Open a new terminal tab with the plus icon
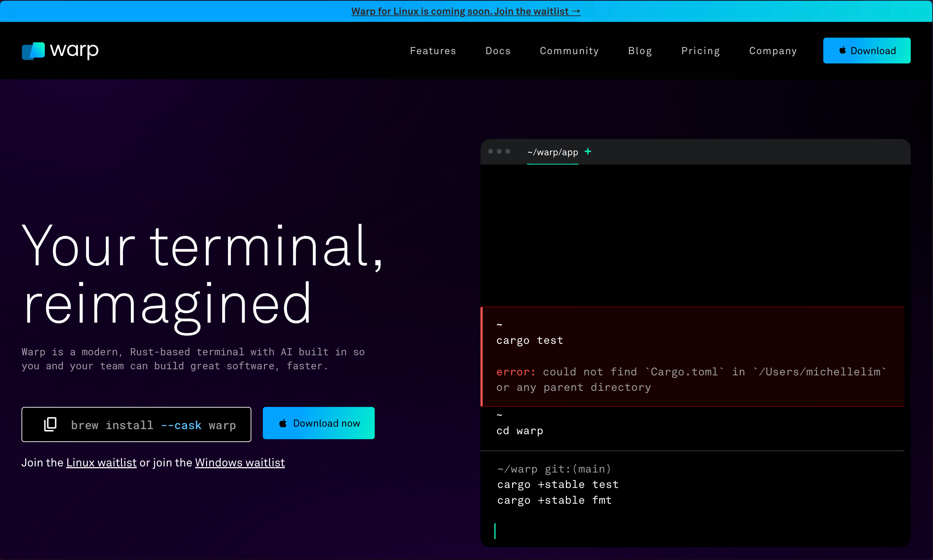 588,152
